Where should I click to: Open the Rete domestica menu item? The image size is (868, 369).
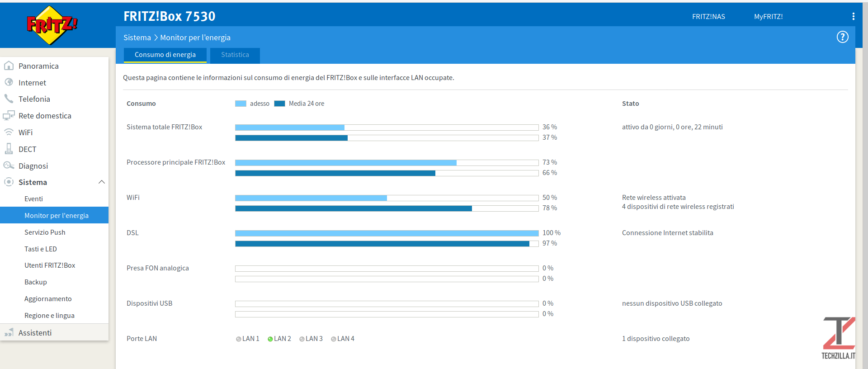[45, 116]
